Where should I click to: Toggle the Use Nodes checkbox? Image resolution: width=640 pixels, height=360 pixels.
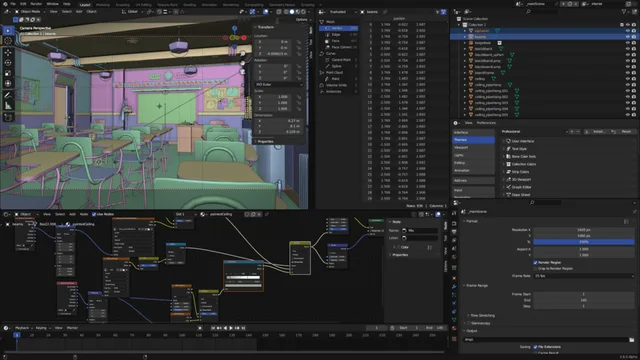94,214
